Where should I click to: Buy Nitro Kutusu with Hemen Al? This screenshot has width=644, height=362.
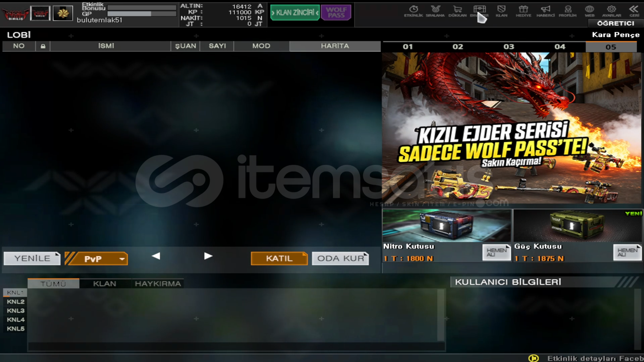click(x=496, y=252)
